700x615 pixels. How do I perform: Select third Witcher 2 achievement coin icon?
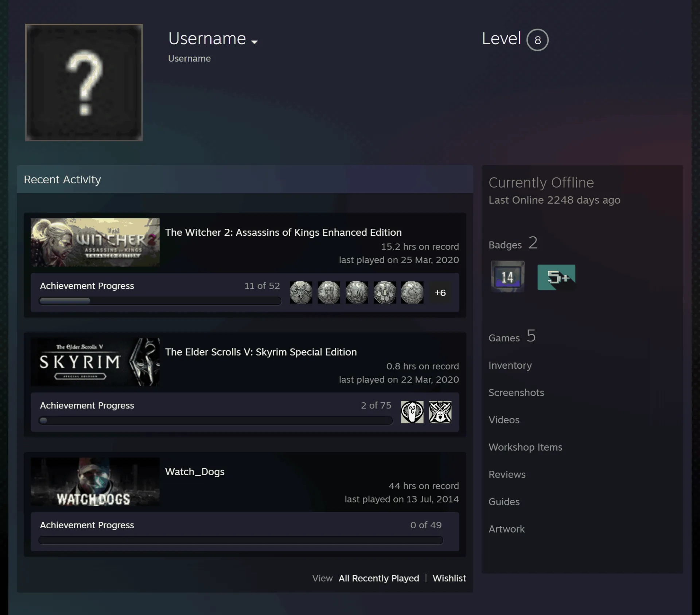tap(357, 293)
